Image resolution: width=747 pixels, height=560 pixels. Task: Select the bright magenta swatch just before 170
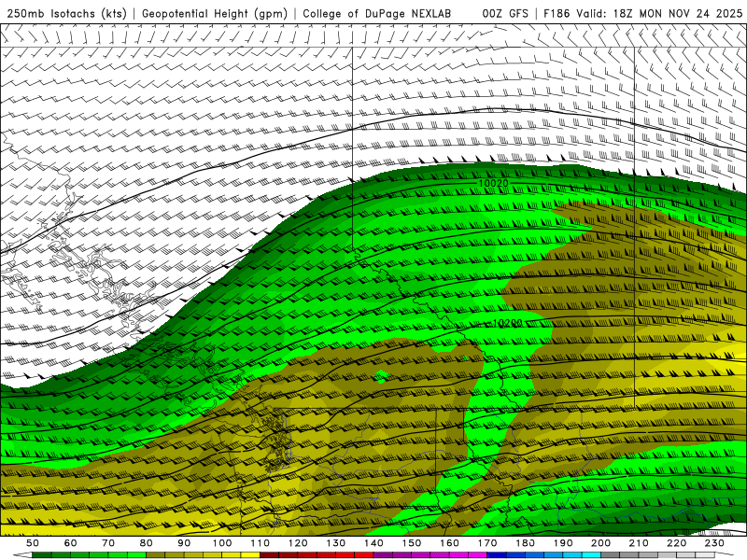[x=477, y=555]
